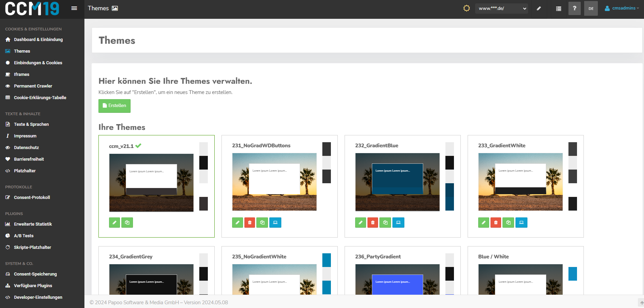Click the image icon beside Themes header
The image size is (644, 308).
click(x=115, y=9)
